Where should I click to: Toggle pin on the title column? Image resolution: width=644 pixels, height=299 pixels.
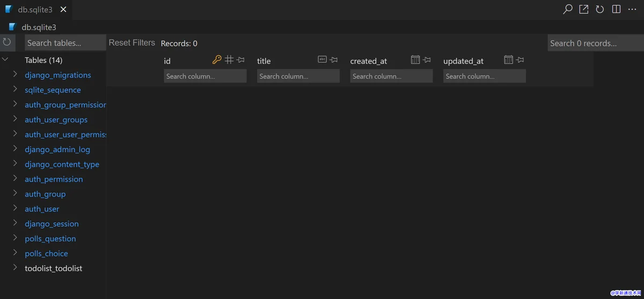(334, 60)
